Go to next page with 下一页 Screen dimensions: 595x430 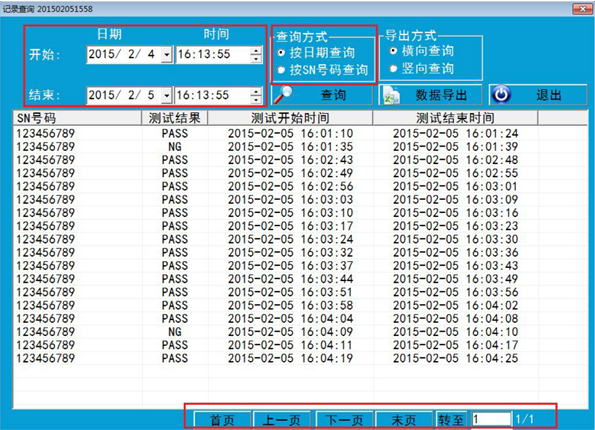click(345, 420)
